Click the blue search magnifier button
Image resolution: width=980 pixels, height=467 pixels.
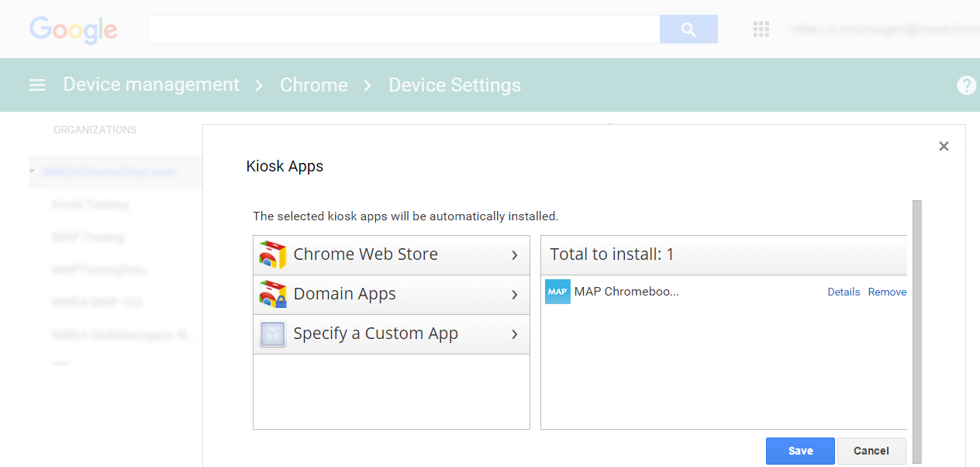tap(688, 29)
